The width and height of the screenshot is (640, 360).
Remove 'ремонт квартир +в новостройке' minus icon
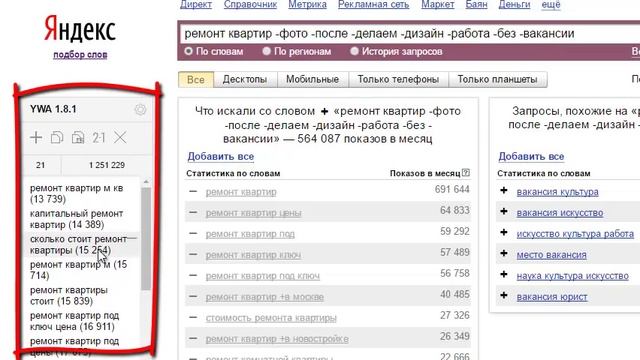pos(193,338)
